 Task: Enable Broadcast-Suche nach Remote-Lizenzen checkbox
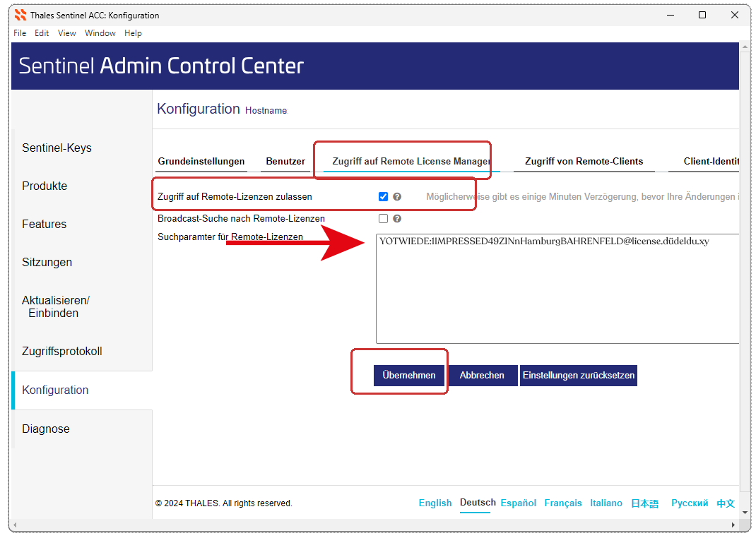coord(383,219)
